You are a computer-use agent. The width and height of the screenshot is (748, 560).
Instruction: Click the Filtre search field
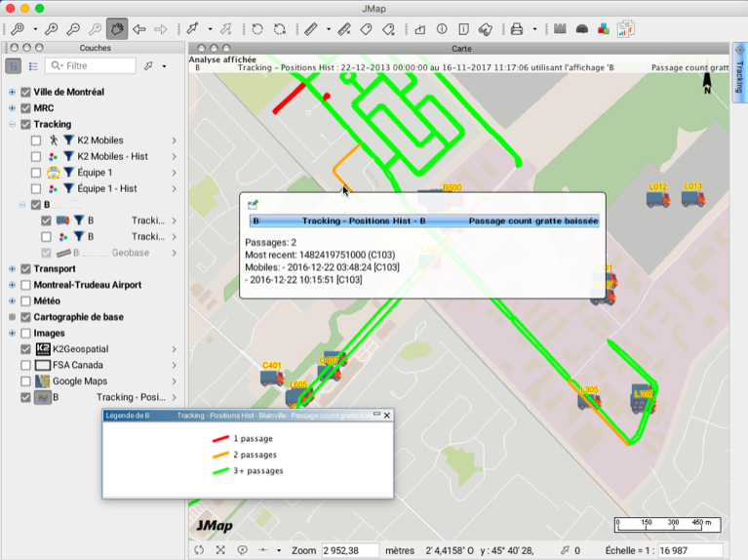(91, 66)
